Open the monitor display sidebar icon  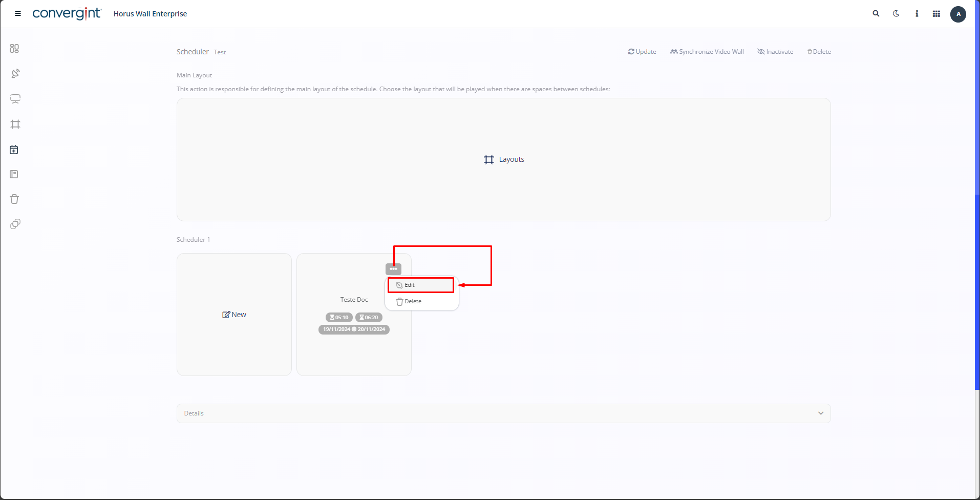(15, 99)
